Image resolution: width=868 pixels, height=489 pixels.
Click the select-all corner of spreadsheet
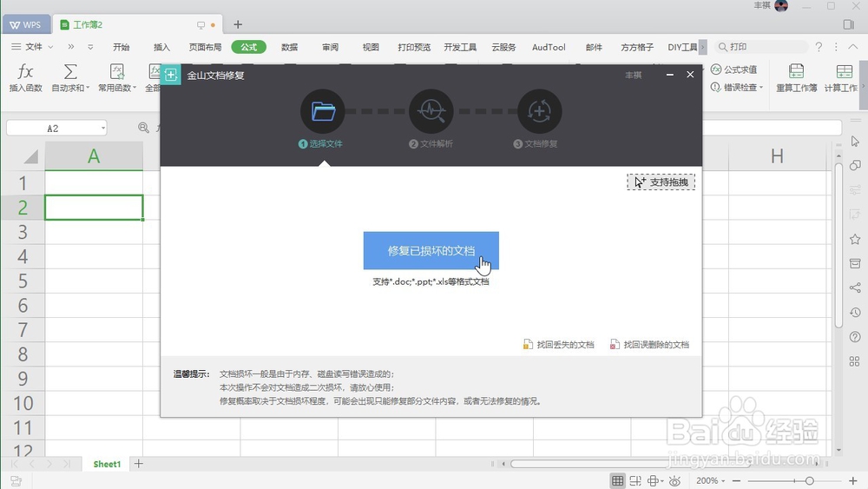[x=30, y=156]
